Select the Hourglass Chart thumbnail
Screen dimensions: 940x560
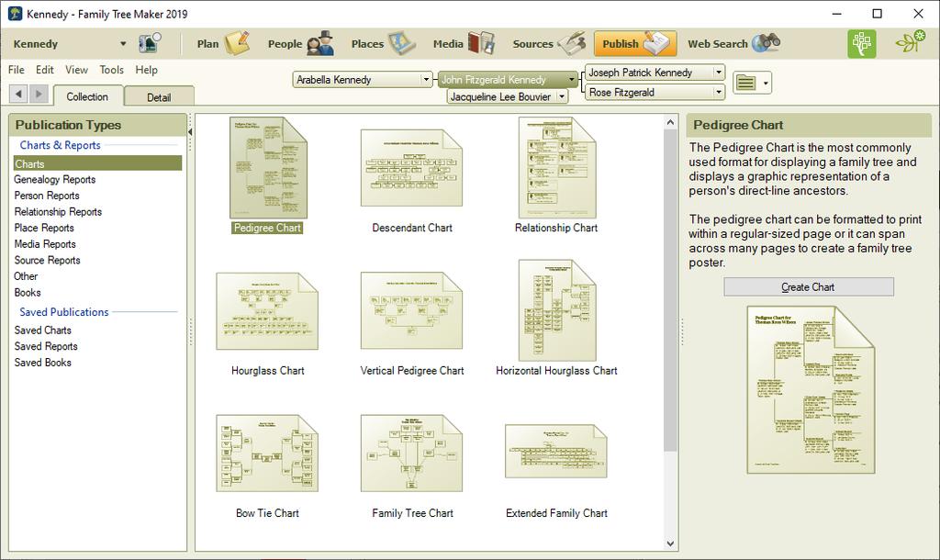[267, 310]
